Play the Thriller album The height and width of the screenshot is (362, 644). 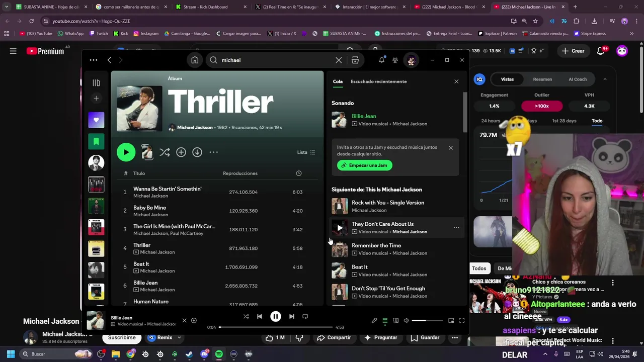tap(126, 152)
